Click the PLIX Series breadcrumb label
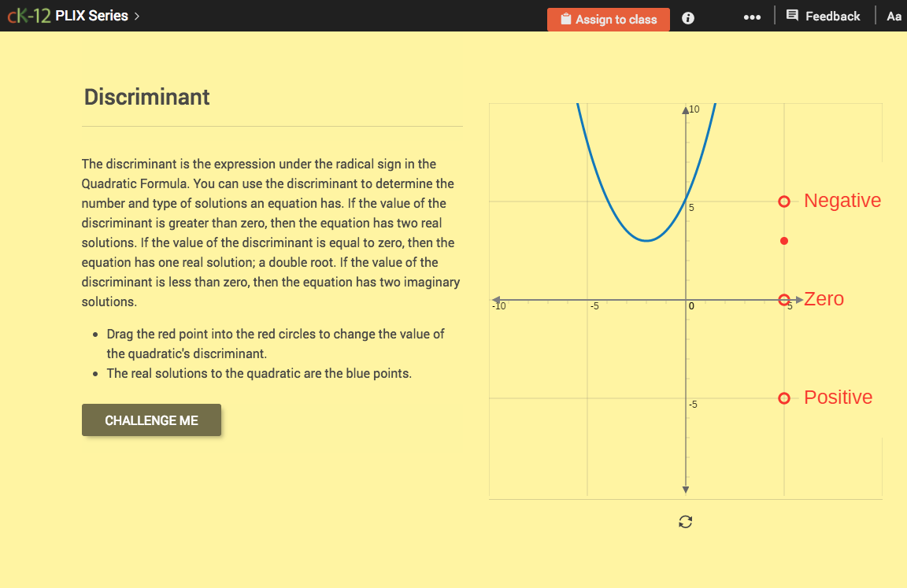This screenshot has width=907, height=588. tap(91, 15)
